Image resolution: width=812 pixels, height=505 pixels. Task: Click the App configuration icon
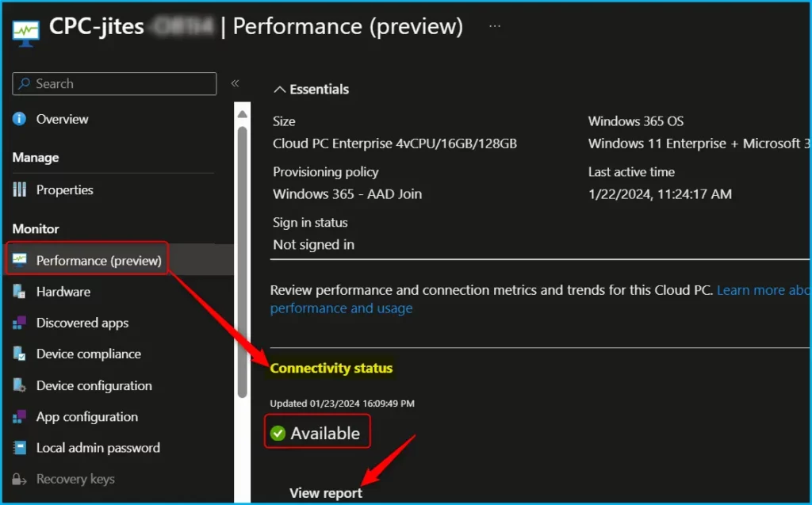19,416
